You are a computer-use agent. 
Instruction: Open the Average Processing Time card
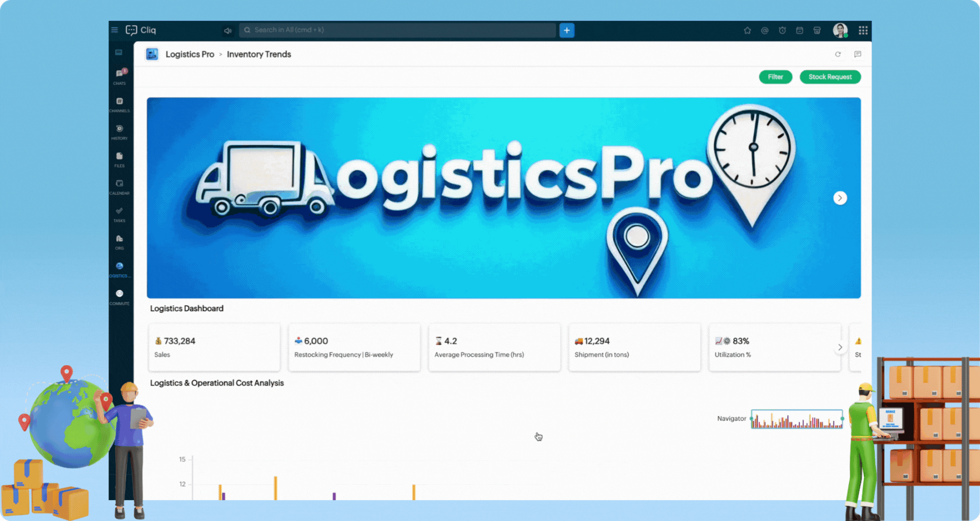coord(495,347)
